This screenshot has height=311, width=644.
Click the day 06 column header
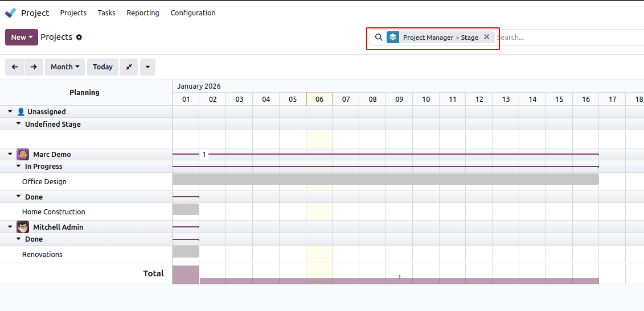point(319,99)
